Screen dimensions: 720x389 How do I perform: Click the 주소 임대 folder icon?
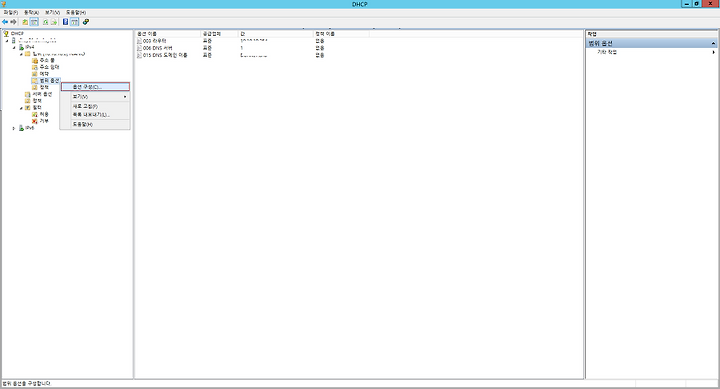click(34, 67)
